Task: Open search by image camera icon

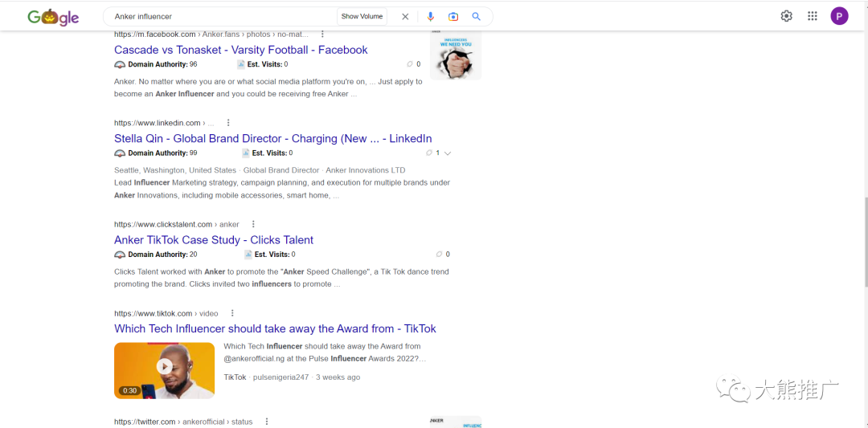Action: coord(453,17)
